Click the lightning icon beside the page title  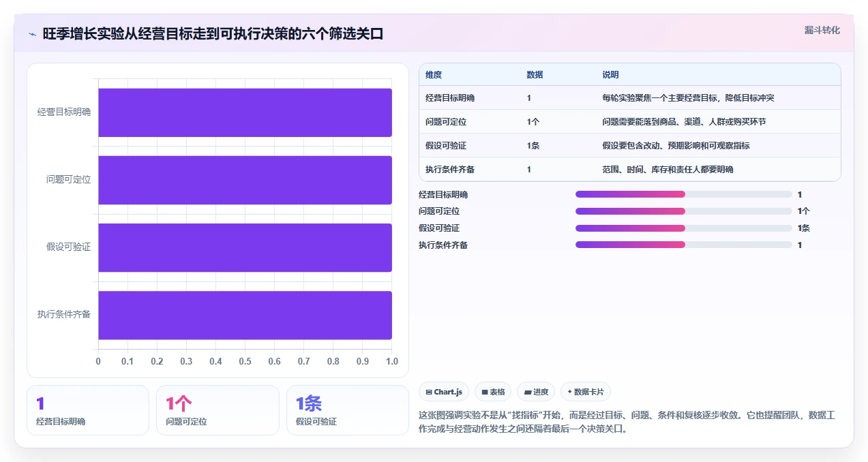(32, 34)
